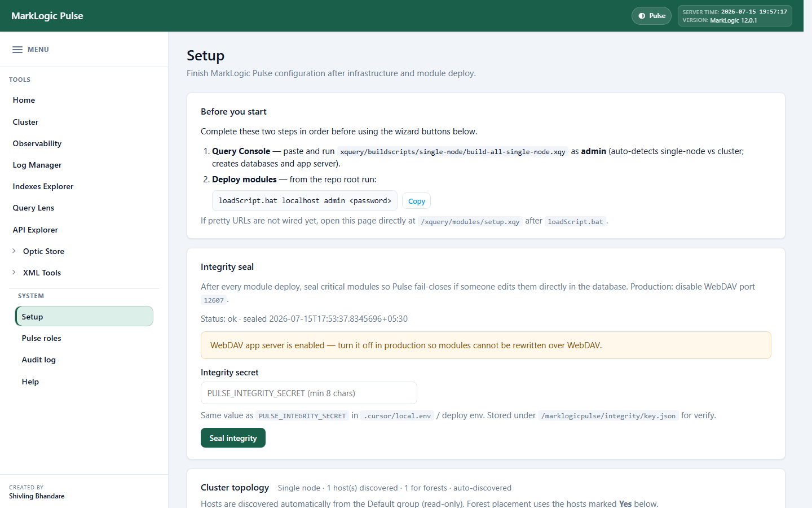Click the WebDAV port 12607 code
This screenshot has height=508, width=812.
[x=214, y=300]
